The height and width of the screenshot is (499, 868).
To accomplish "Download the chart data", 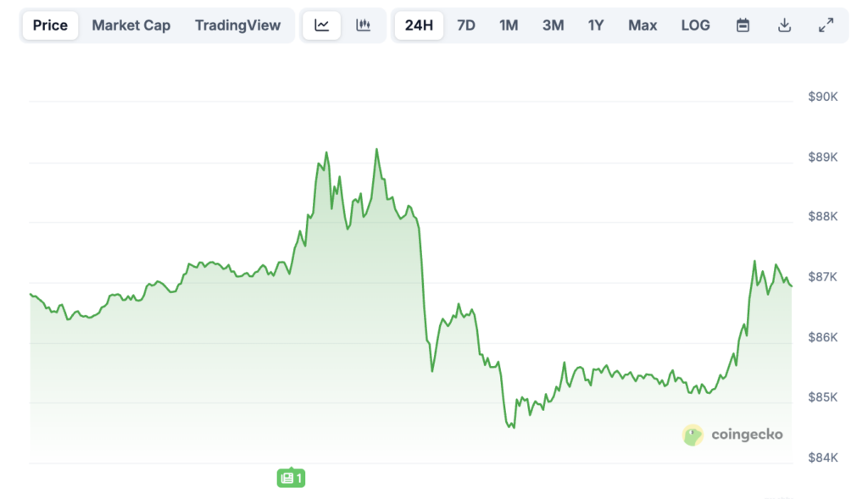I will 784,25.
